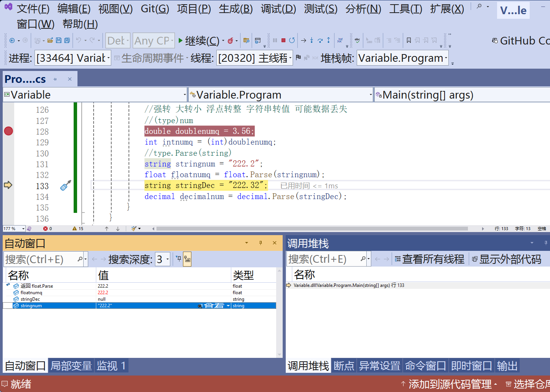Click the red stop debugging icon
The image size is (550, 392).
click(x=283, y=40)
